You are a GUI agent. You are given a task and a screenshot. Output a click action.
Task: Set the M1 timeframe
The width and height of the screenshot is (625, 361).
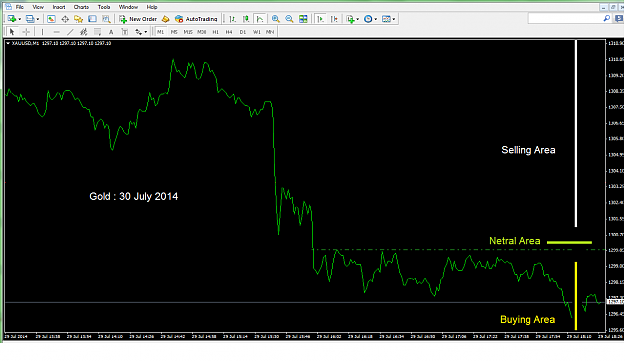(160, 32)
